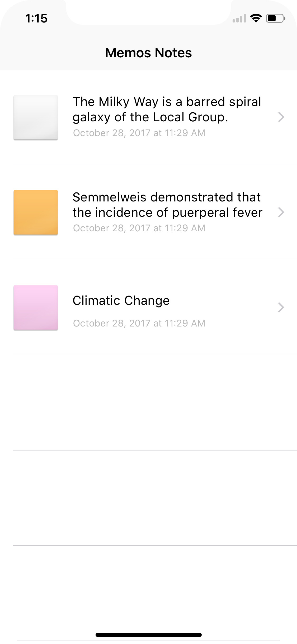Tap the home indicator bar
The width and height of the screenshot is (297, 644).
click(x=148, y=635)
